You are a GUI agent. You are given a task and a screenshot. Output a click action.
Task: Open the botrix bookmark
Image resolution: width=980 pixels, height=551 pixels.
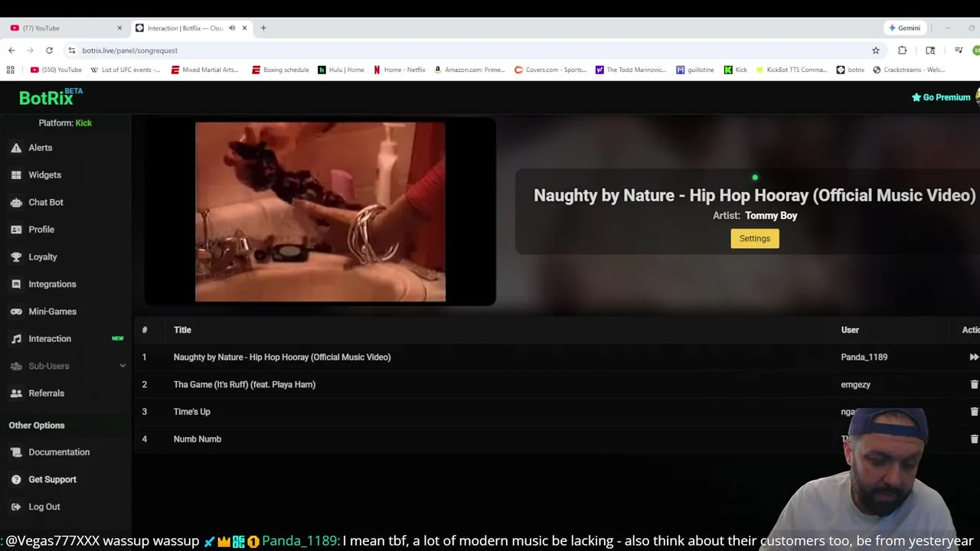tap(851, 70)
